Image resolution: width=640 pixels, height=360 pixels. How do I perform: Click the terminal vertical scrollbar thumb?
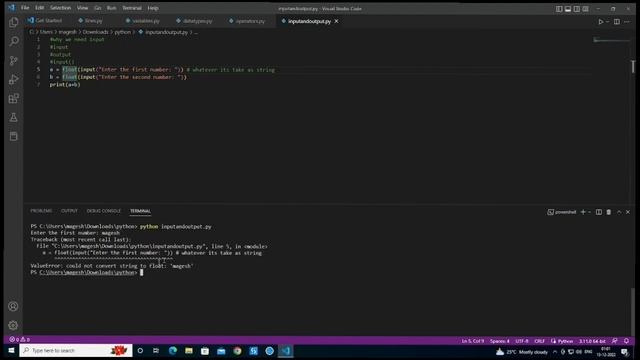633,312
